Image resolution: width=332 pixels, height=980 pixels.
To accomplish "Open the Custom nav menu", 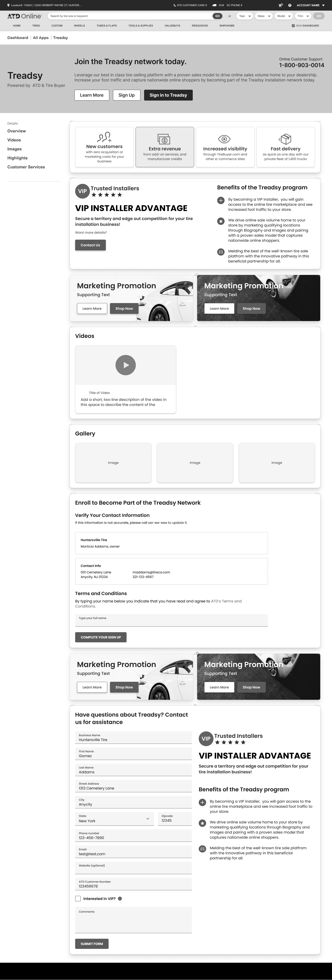I will click(x=57, y=26).
